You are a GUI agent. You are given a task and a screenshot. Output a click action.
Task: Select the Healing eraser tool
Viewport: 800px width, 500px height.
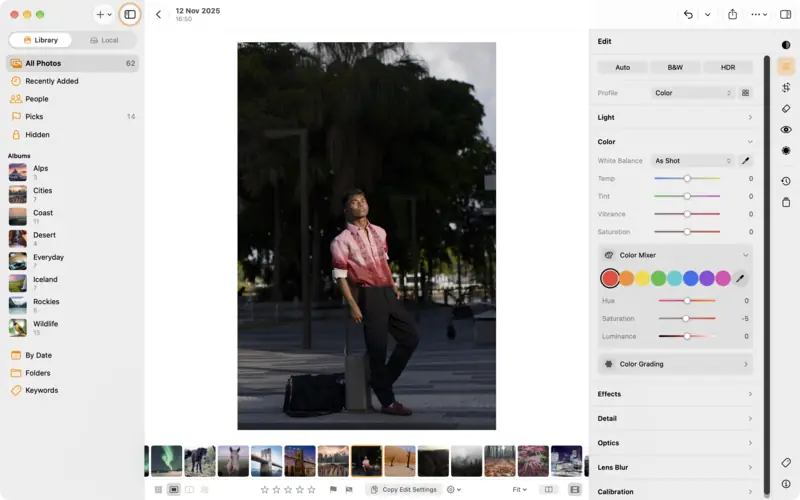pyautogui.click(x=786, y=109)
